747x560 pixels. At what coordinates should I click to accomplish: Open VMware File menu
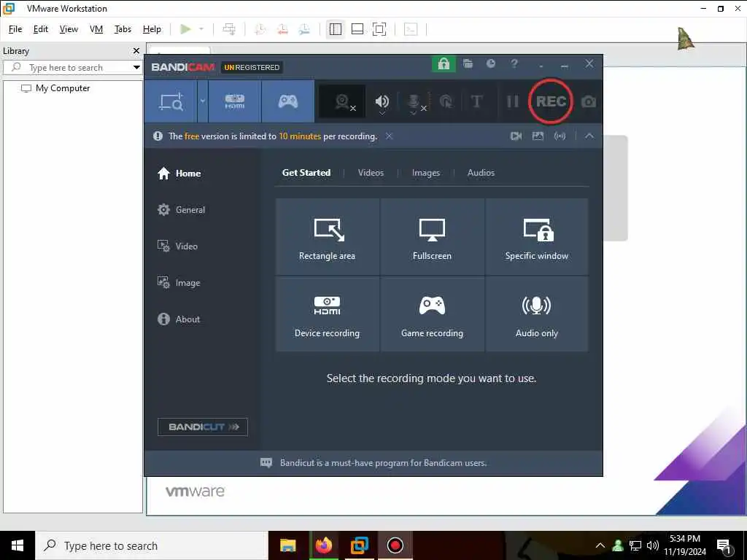[x=15, y=29]
